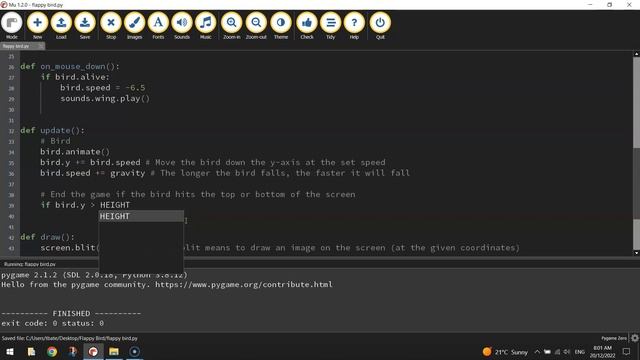Click 'if bird.y > HEIGHT' line
This screenshot has height=360, width=640.
point(85,205)
